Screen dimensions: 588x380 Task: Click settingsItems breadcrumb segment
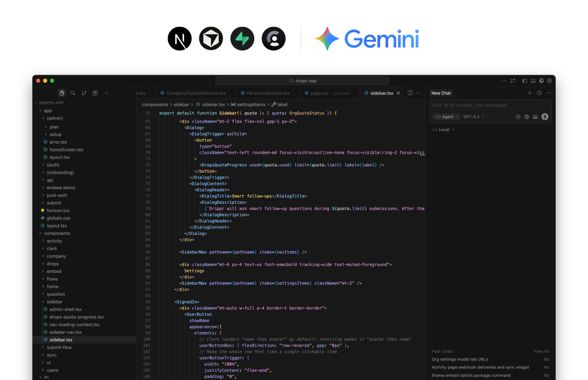pyautogui.click(x=248, y=104)
